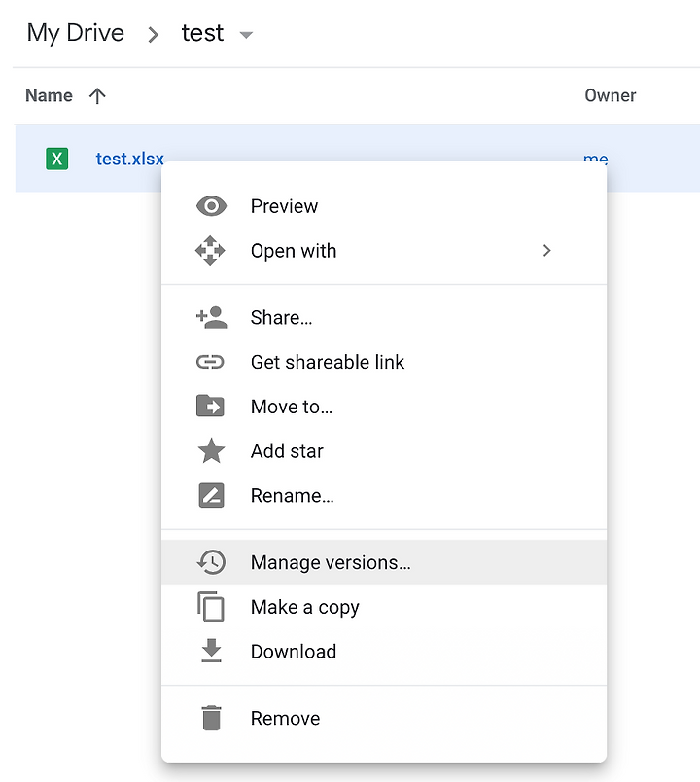Click the trash can Remove icon
Image resolution: width=700 pixels, height=782 pixels.
211,718
